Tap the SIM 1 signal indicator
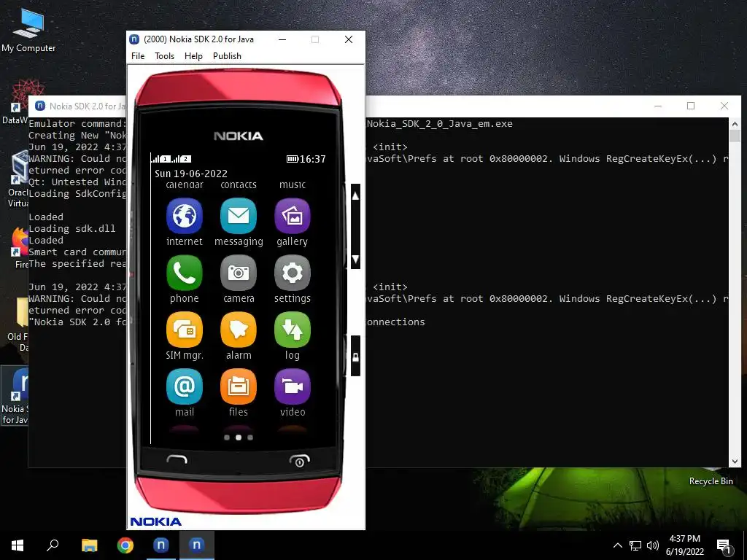Viewport: 747px width, 560px height. (161, 159)
